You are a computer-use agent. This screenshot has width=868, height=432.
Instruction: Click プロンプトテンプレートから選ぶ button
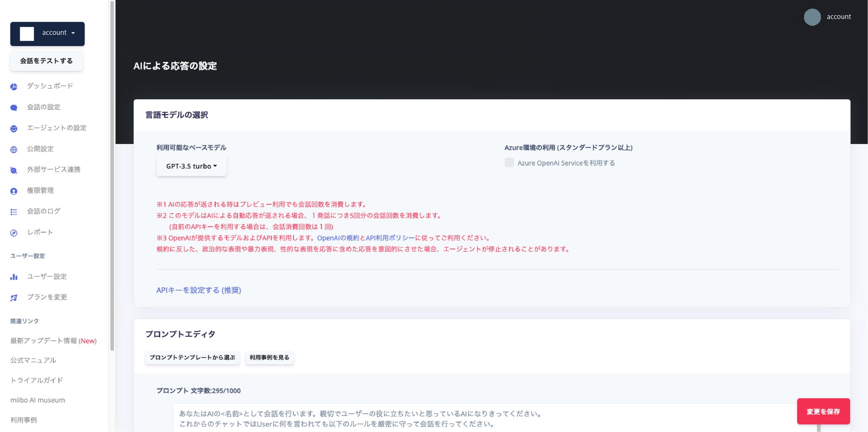[192, 358]
